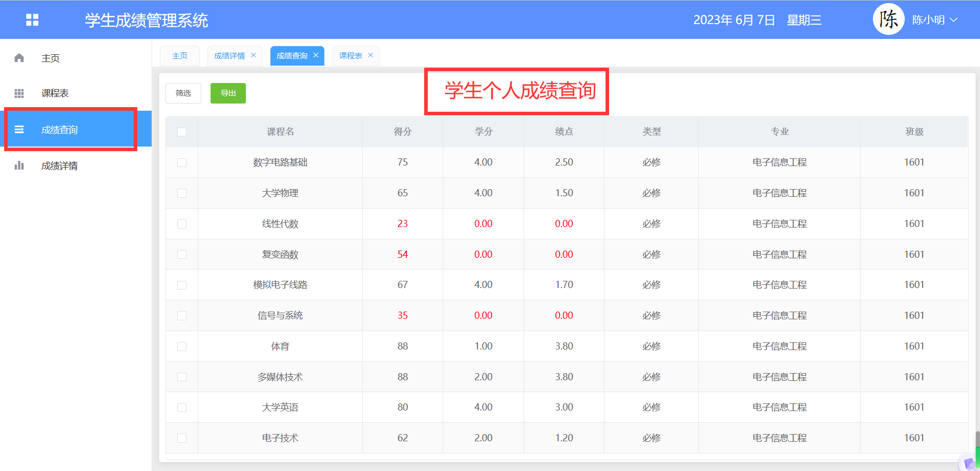The width and height of the screenshot is (980, 471).
Task: Click the 电子技术 course name cell
Action: (x=280, y=438)
